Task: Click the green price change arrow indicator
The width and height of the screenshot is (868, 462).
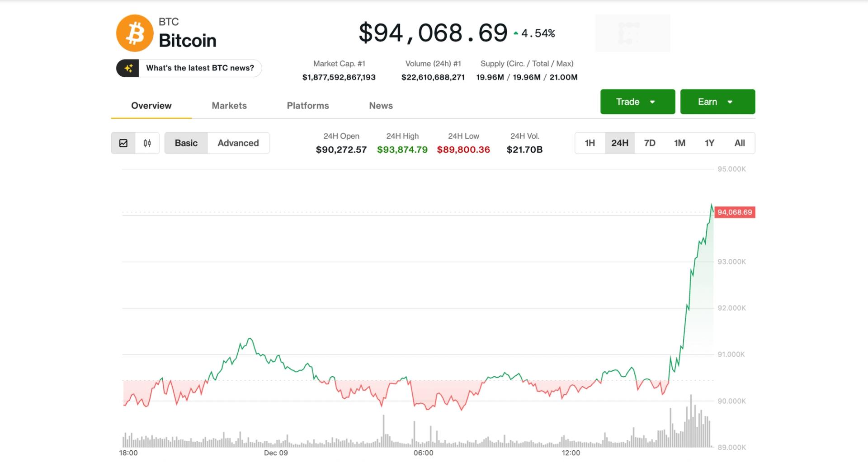Action: click(516, 33)
